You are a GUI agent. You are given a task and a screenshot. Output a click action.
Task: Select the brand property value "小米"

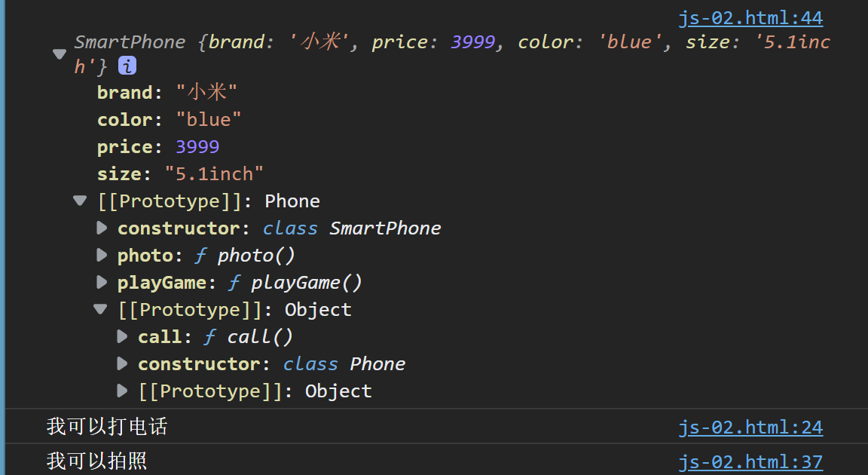(206, 92)
